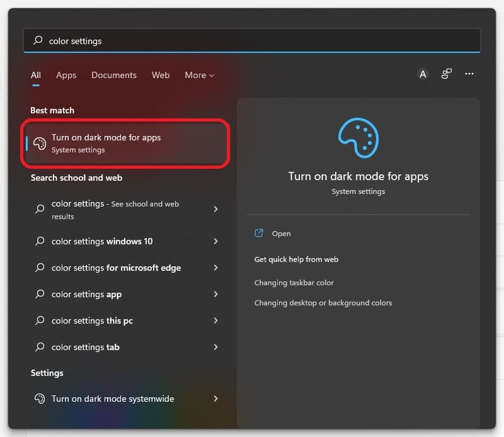Screen dimensions: 504x437
Task: Click palette icon beside dark mode systemwide
Action: (x=40, y=399)
